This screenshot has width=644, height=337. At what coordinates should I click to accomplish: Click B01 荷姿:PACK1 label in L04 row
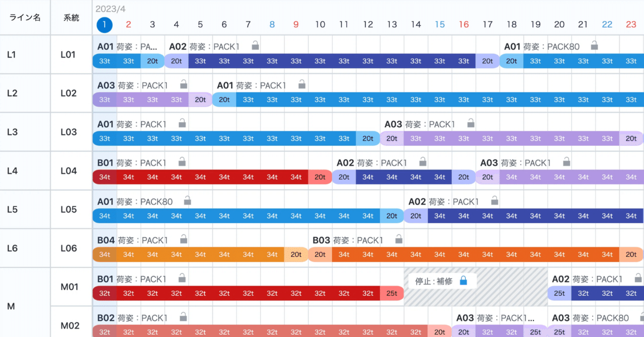[x=132, y=163]
